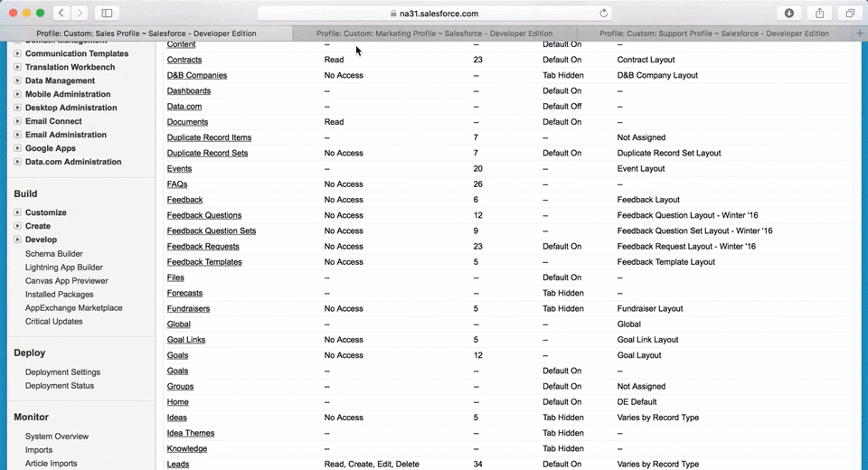868x470 pixels.
Task: Go back with Safari's back arrow
Action: click(x=61, y=13)
